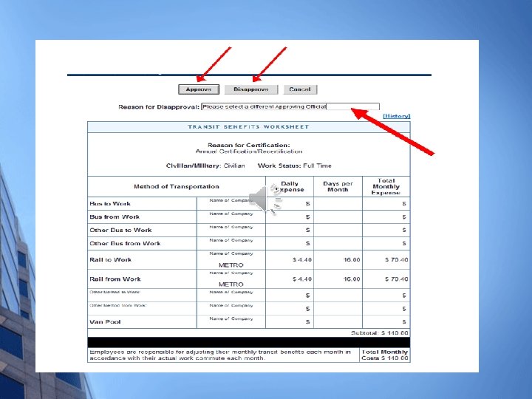Select the Other Bus from Work row label
532x399 pixels.
coord(125,243)
